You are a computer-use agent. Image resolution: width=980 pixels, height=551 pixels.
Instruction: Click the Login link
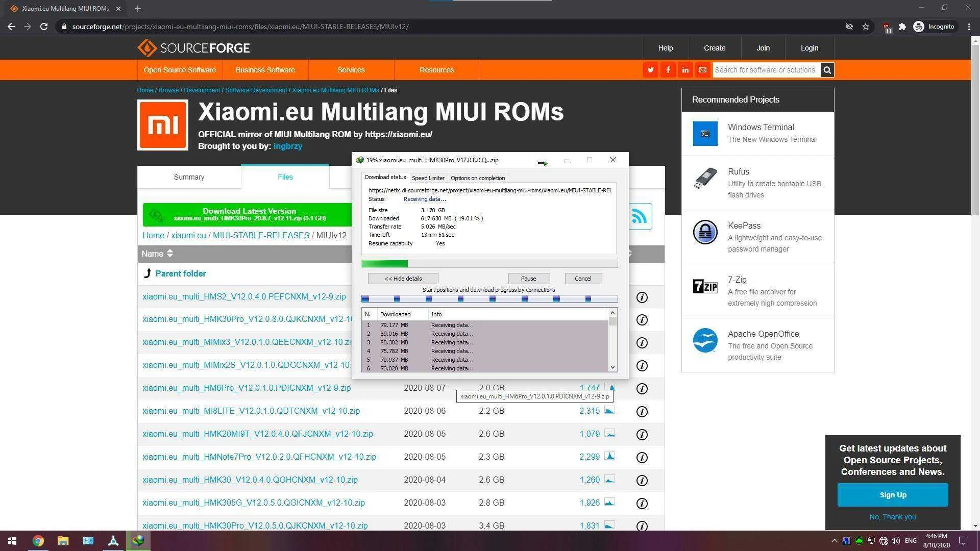810,48
